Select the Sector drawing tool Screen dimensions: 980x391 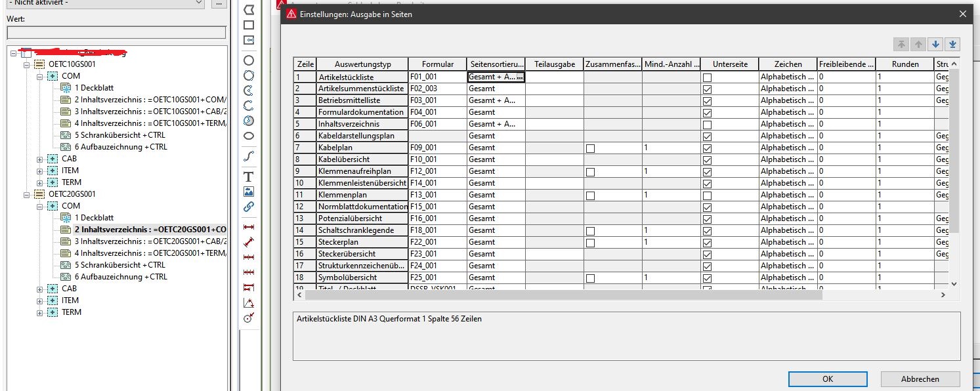[249, 121]
